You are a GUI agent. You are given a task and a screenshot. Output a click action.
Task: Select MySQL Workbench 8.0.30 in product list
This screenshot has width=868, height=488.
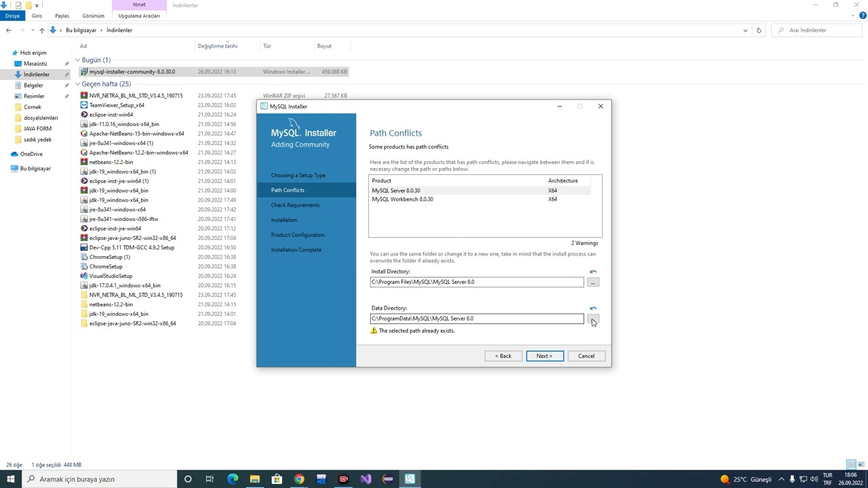pos(480,199)
